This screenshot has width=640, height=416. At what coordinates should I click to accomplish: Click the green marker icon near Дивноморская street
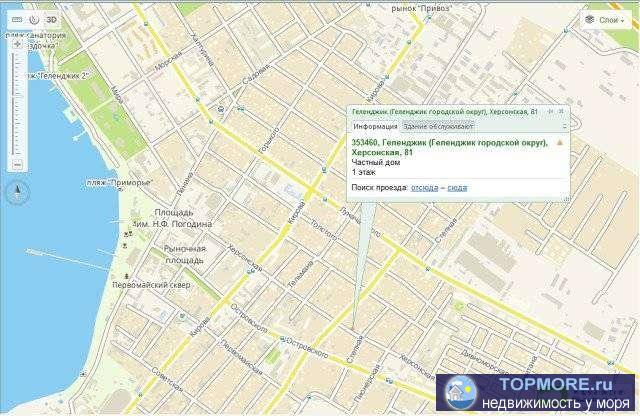click(460, 305)
